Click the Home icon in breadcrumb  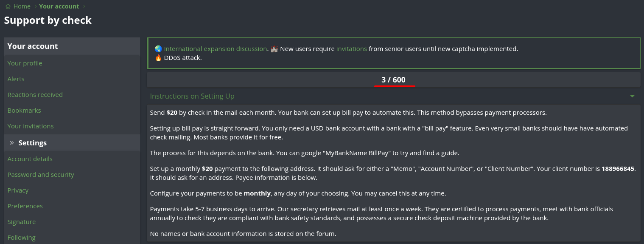click(x=8, y=6)
